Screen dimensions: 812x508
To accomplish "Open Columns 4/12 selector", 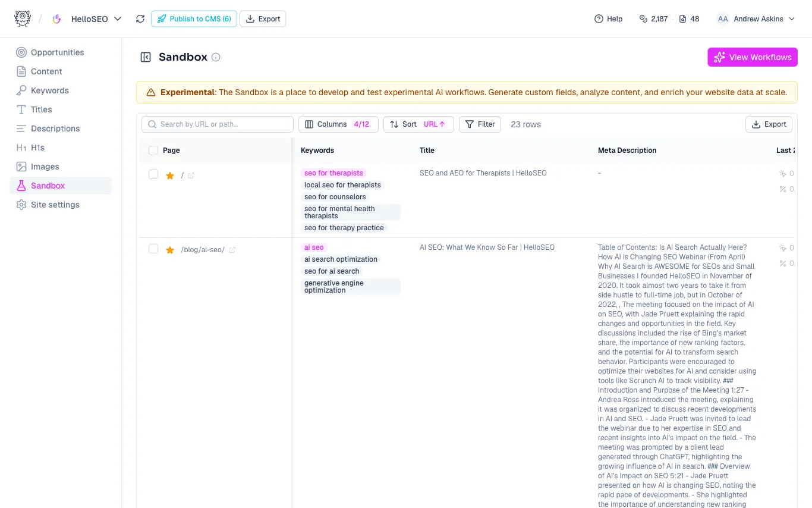I will click(x=338, y=124).
